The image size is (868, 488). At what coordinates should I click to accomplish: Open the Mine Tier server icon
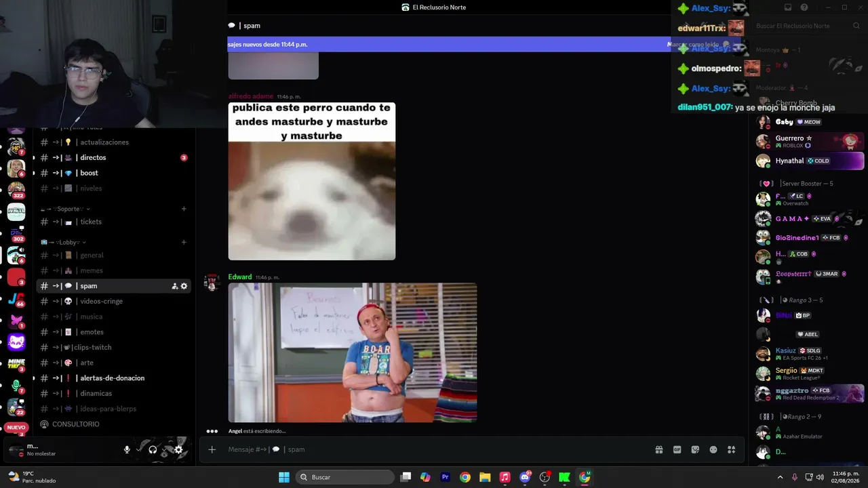click(x=16, y=364)
